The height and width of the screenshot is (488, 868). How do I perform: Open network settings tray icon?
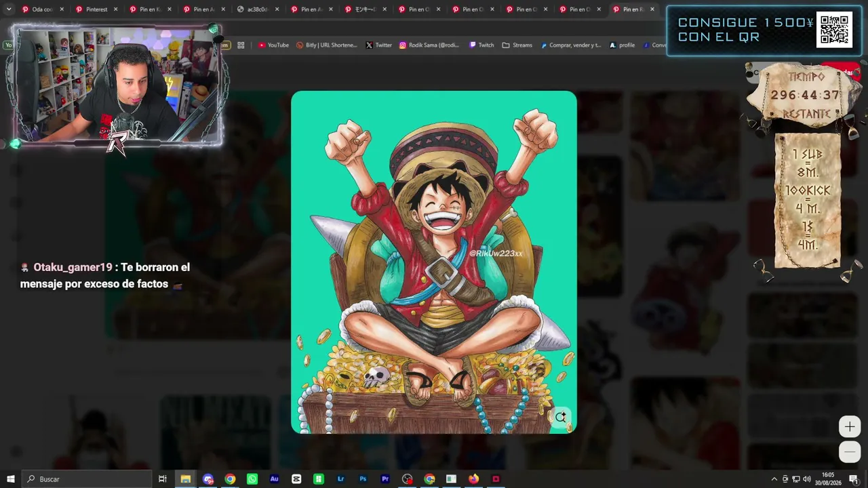796,479
